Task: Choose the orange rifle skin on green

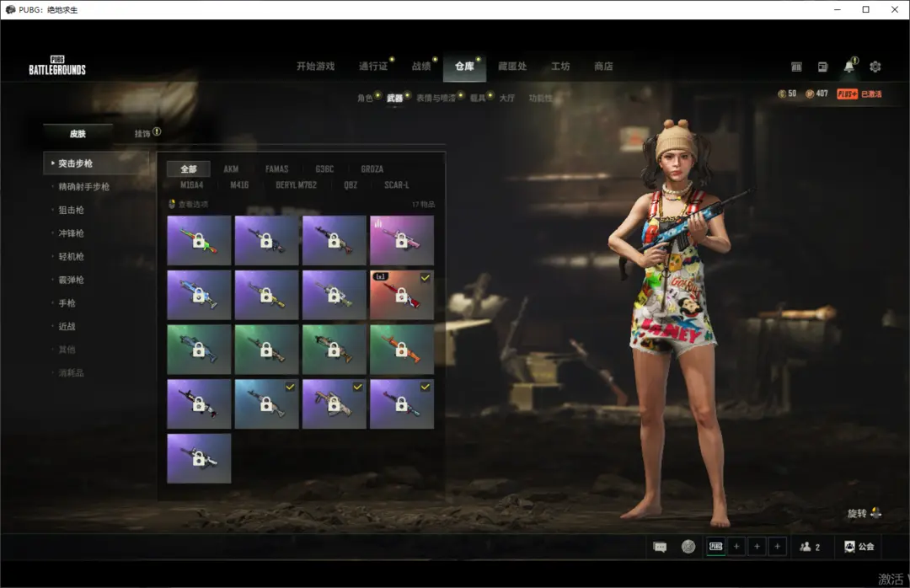Action: (402, 350)
